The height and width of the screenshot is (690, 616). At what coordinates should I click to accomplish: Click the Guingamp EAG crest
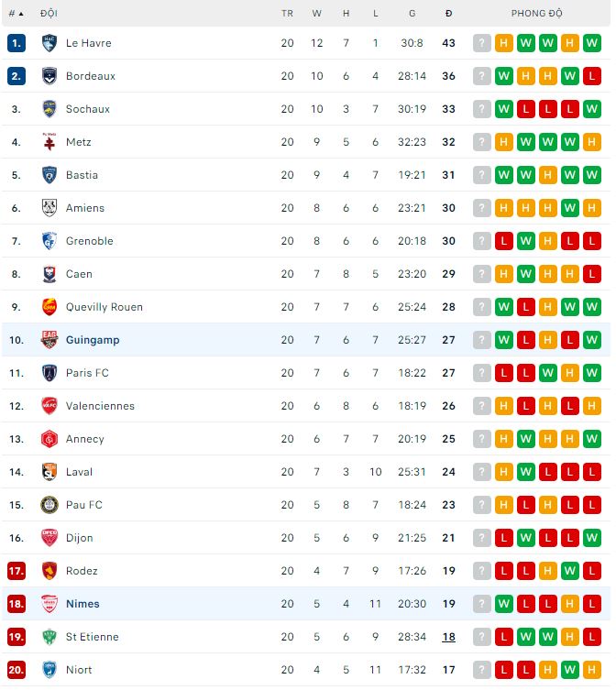pos(49,340)
